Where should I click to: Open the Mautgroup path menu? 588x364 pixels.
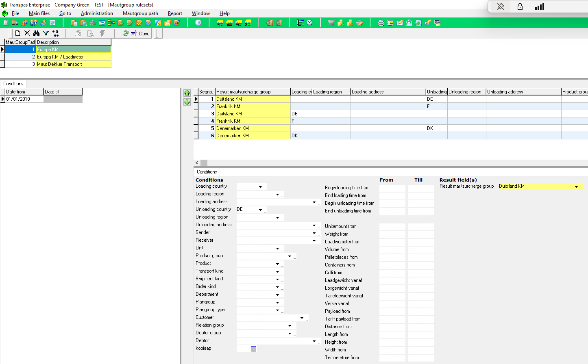point(140,13)
